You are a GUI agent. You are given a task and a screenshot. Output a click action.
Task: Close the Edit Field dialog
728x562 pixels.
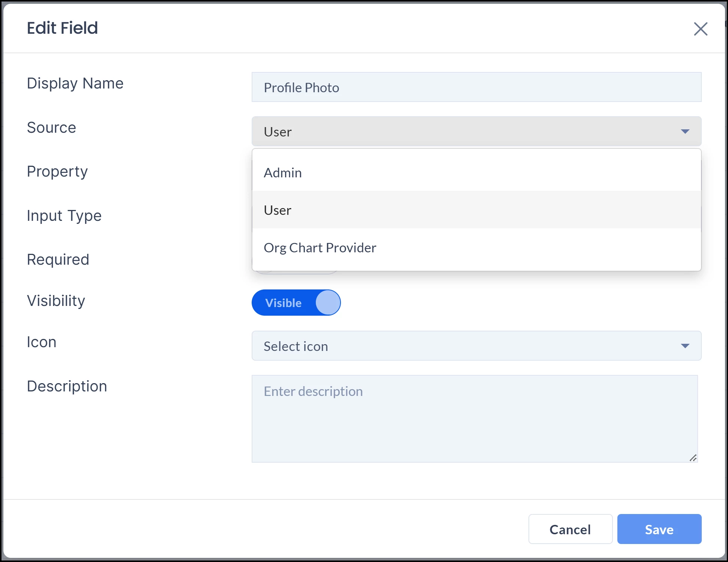(x=700, y=29)
